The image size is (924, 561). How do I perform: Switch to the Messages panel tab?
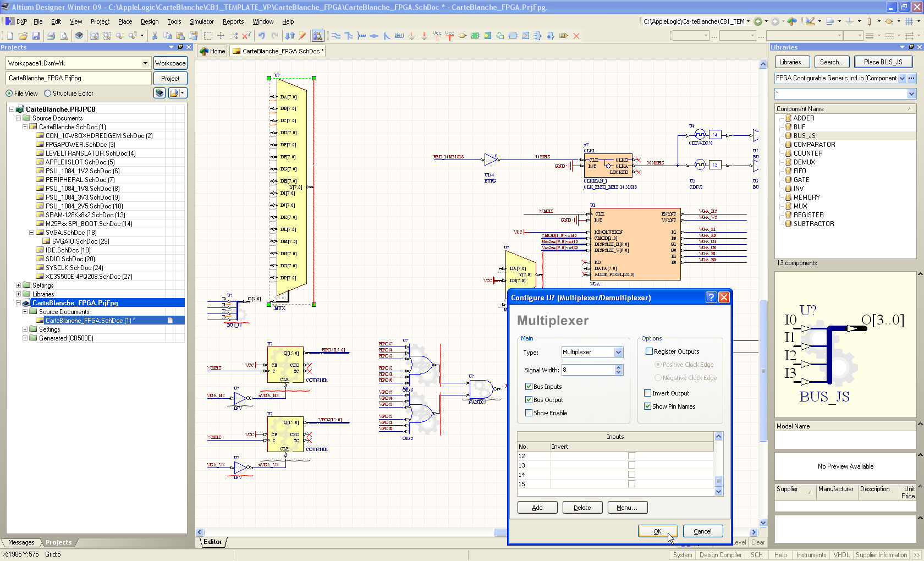(21, 542)
